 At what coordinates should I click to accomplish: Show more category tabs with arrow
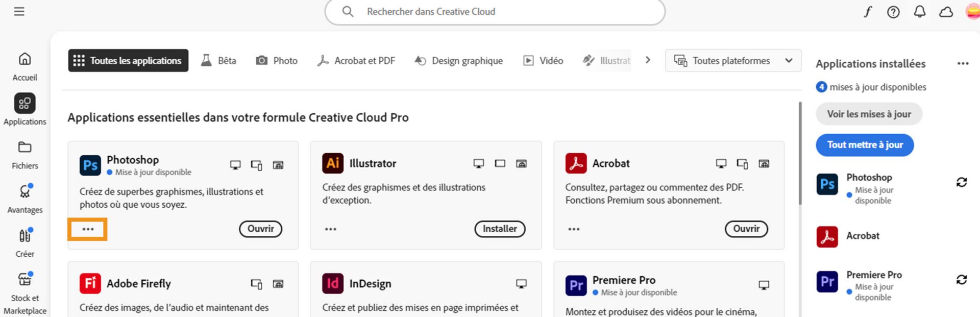pos(648,60)
